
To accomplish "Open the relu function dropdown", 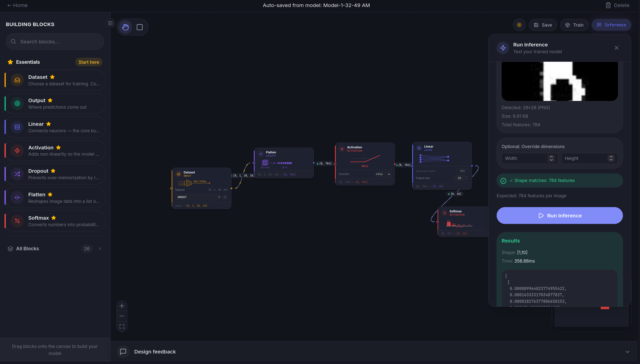I will click(x=383, y=174).
